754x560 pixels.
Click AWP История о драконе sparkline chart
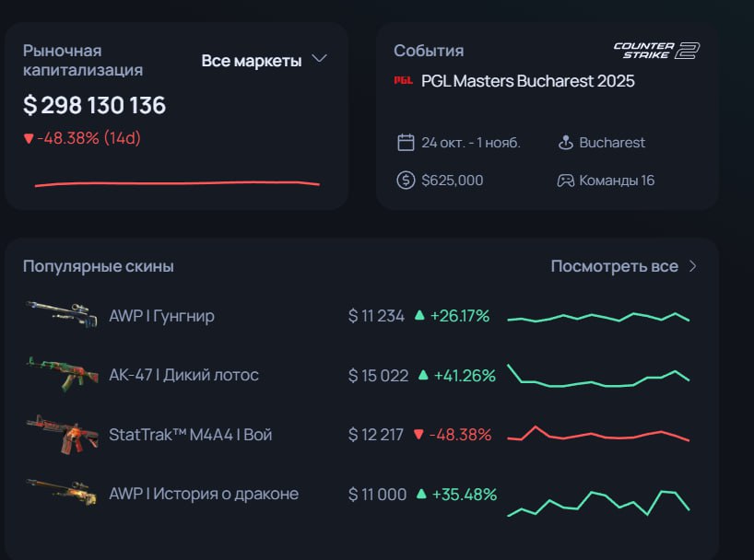598,503
